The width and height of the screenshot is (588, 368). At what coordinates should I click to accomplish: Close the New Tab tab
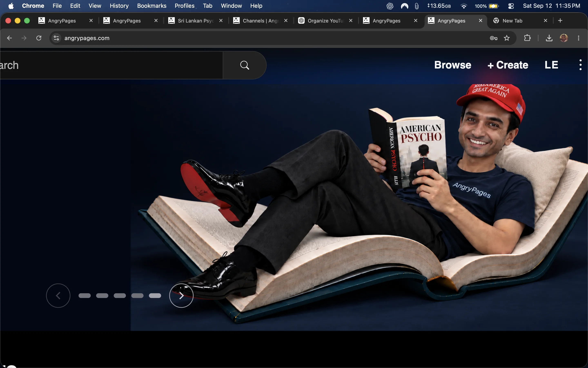coord(546,21)
